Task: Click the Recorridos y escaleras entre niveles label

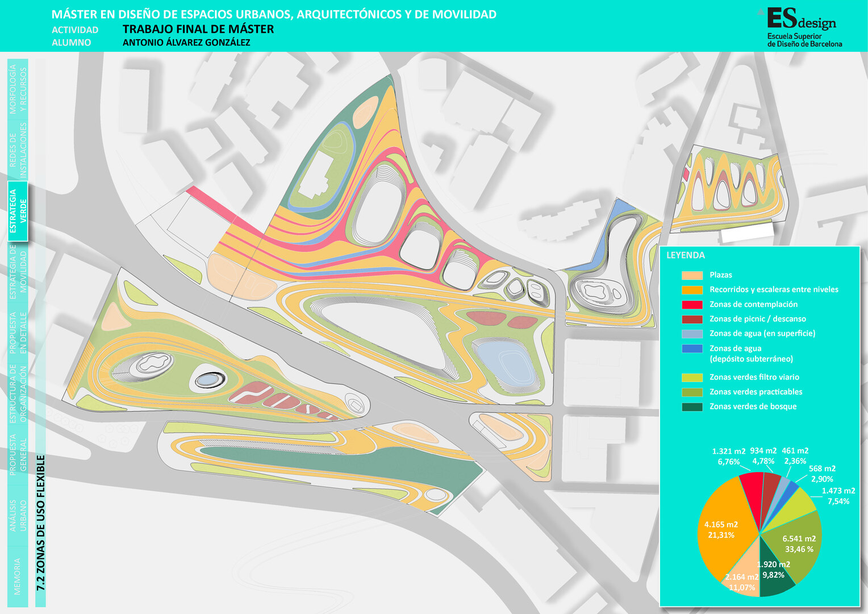Action: pyautogui.click(x=774, y=289)
